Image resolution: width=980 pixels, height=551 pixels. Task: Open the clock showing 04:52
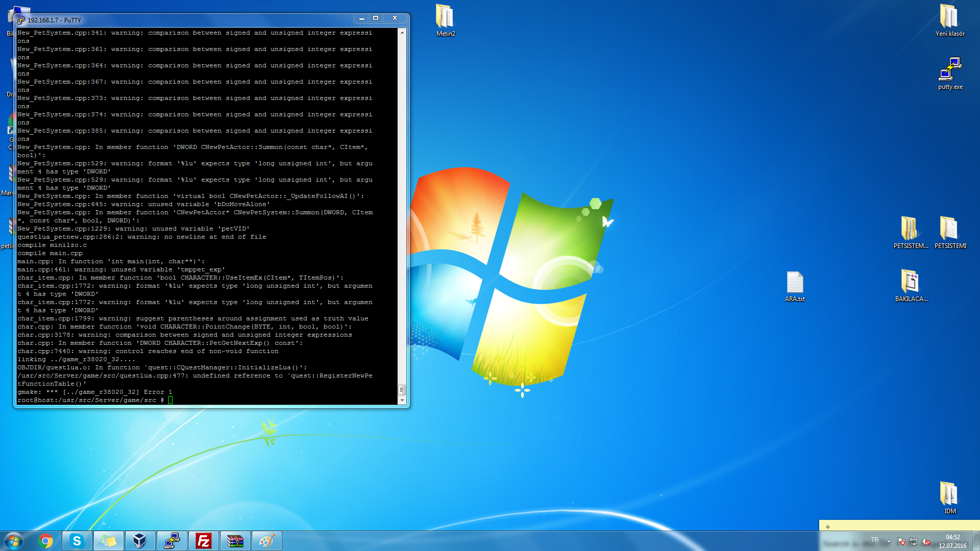(x=952, y=541)
